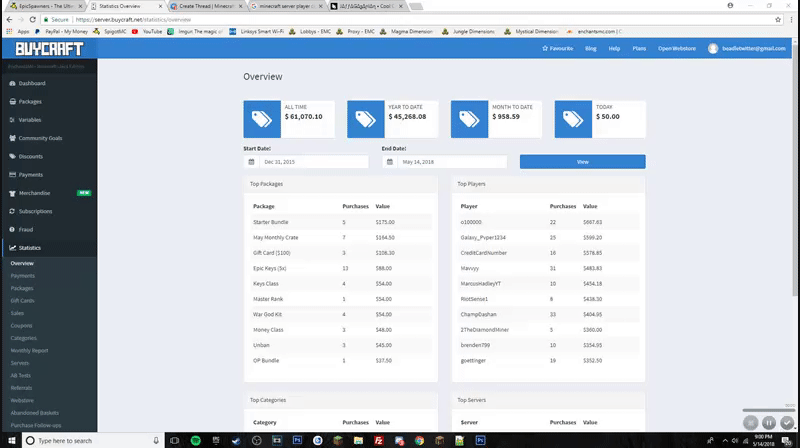Open the Plans link

(639, 48)
